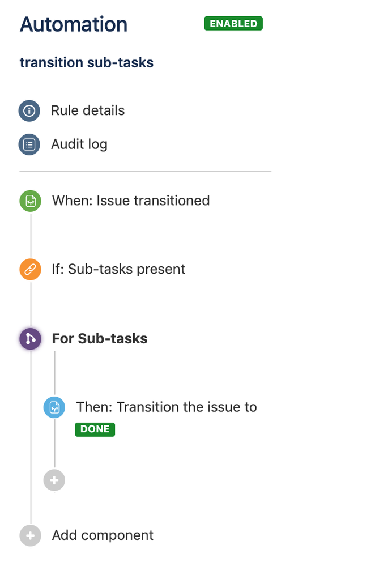Open the Audit log icon

point(30,144)
